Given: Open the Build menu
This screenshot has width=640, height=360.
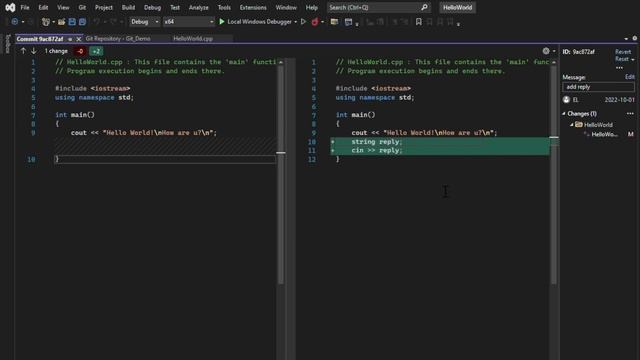Looking at the screenshot, I should (128, 7).
